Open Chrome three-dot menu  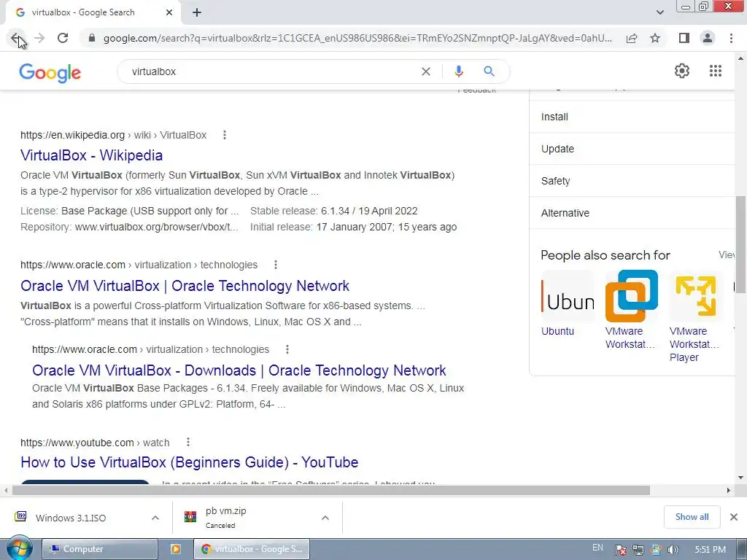731,38
